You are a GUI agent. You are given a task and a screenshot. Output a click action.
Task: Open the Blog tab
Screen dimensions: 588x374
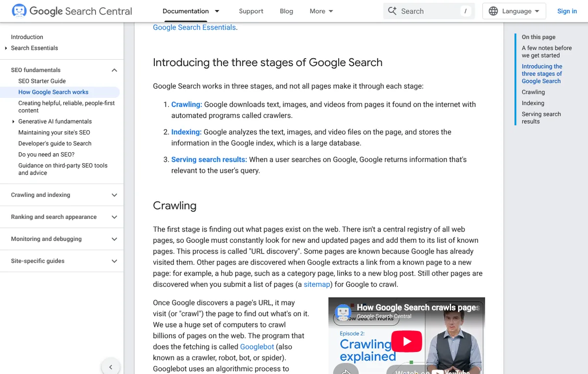pyautogui.click(x=286, y=11)
